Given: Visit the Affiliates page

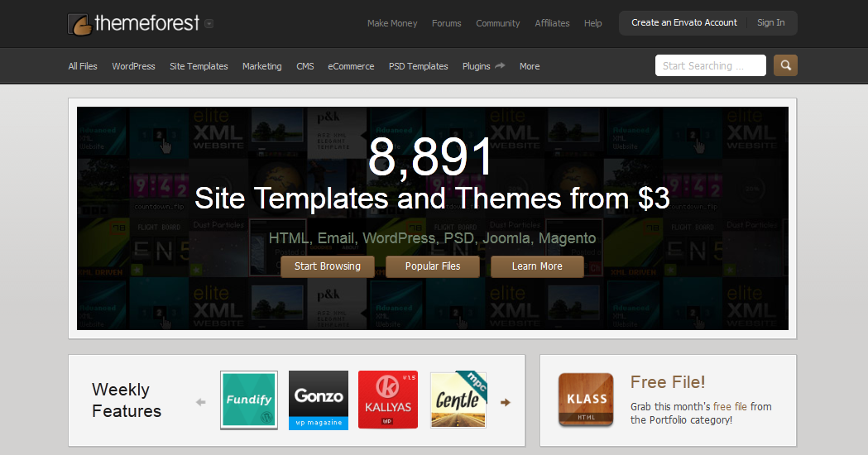Looking at the screenshot, I should (x=552, y=23).
